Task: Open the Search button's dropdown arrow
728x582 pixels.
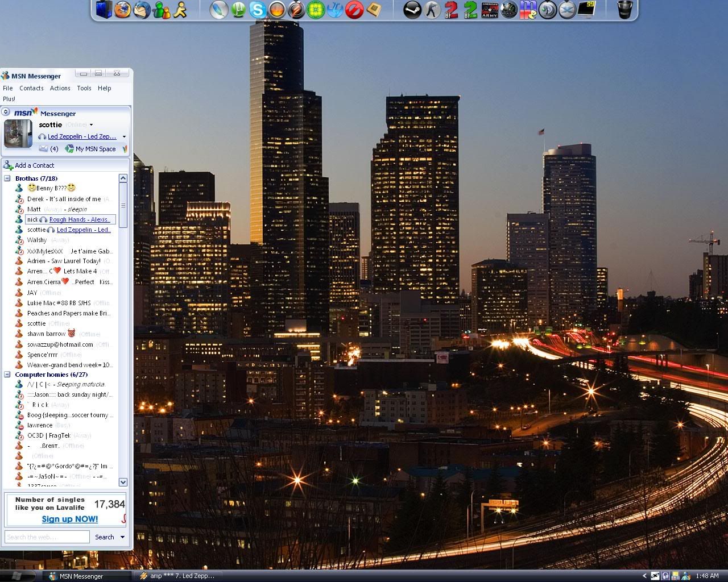Action: coord(122,537)
